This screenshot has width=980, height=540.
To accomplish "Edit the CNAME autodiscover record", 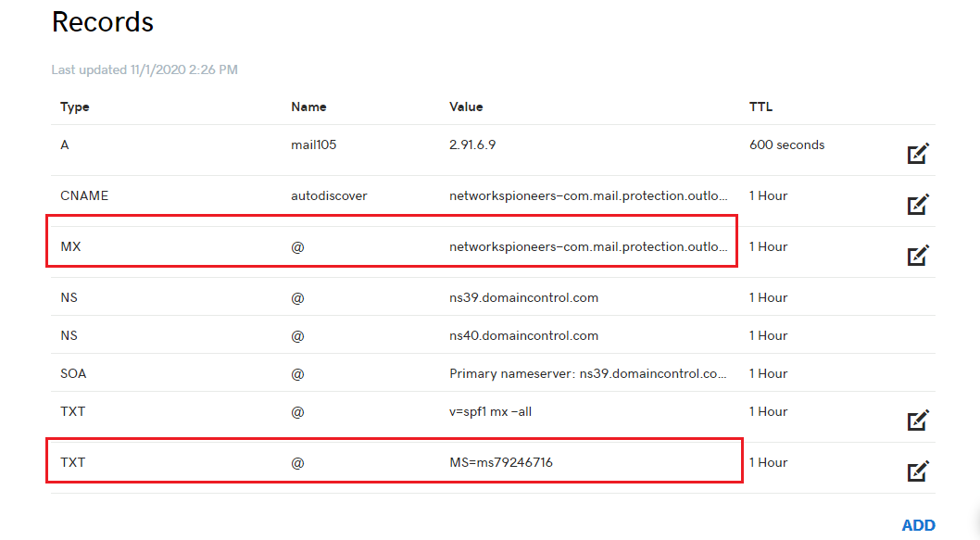I will point(918,204).
